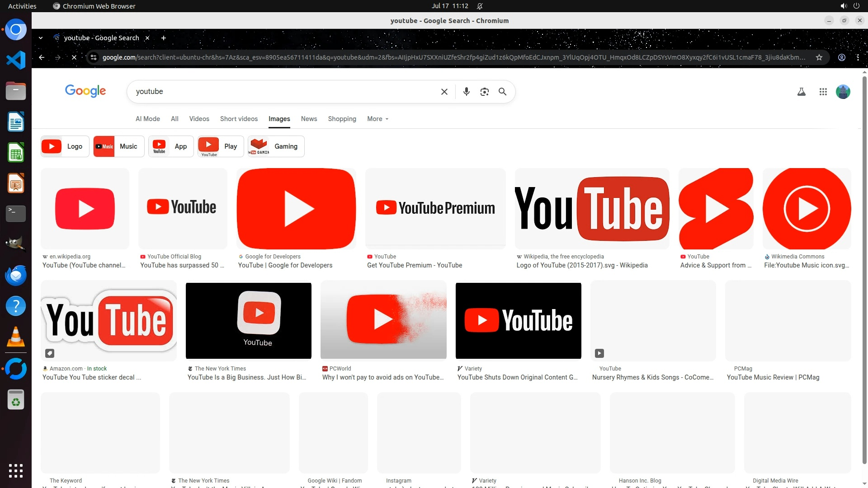View site information icon in address bar
The image size is (868, 488).
pos(94,57)
